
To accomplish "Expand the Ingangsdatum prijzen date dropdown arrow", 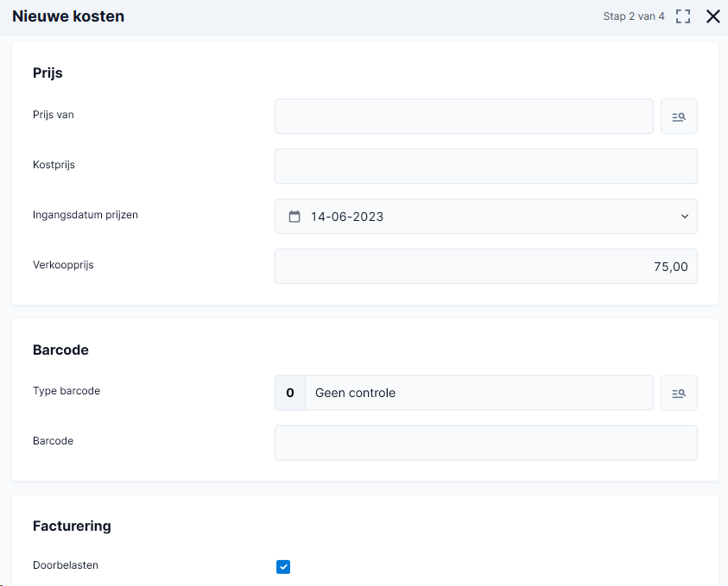I will tap(684, 217).
